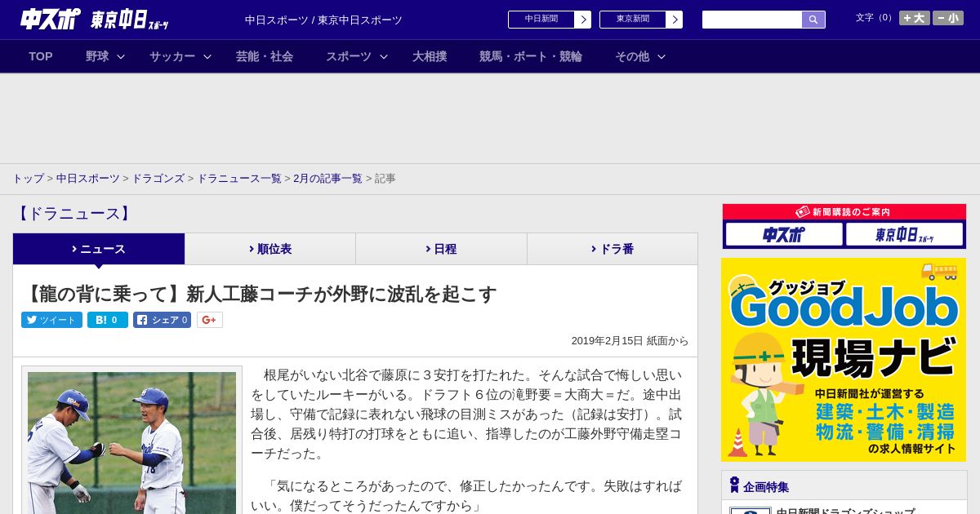Click header text 中日スポーツ / 東京中日スポーツ
The width and height of the screenshot is (980, 514).
[323, 20]
